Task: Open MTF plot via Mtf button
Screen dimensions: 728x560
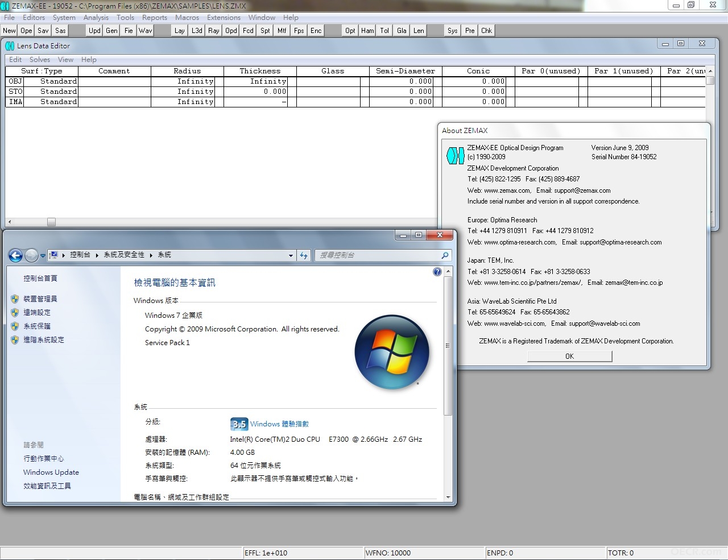Action: coord(282,31)
